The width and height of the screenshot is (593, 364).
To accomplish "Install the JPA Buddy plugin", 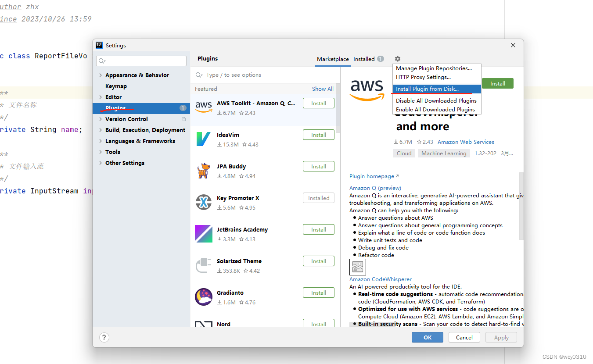I will point(319,167).
